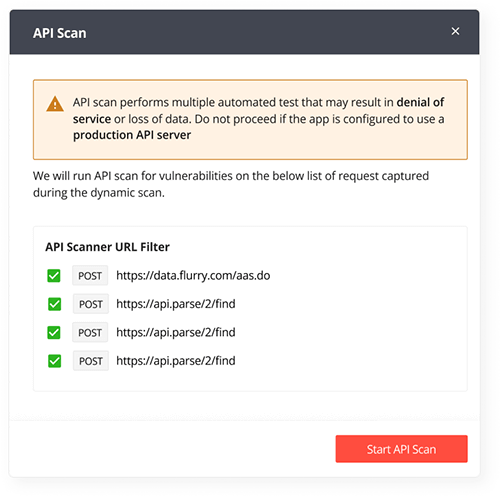
Task: Close the API Scan dialog
Action: point(455,31)
